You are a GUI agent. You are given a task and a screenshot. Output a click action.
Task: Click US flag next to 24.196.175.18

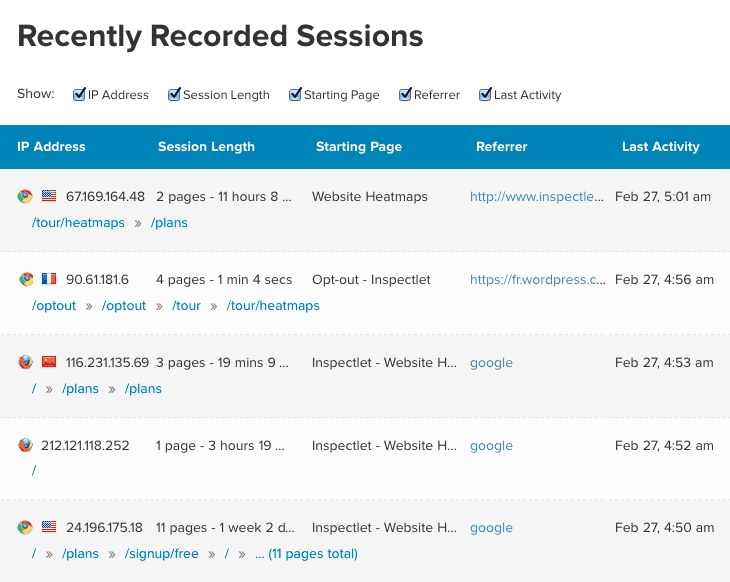coord(49,528)
